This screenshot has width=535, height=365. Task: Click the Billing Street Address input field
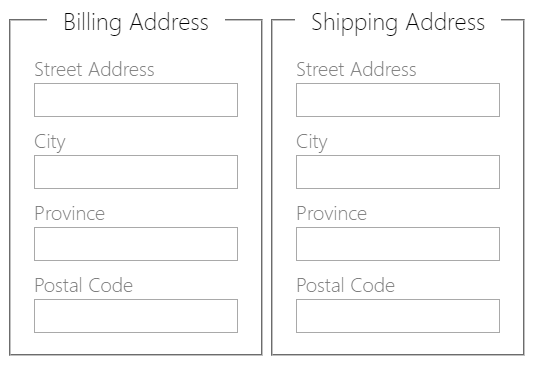(x=136, y=100)
